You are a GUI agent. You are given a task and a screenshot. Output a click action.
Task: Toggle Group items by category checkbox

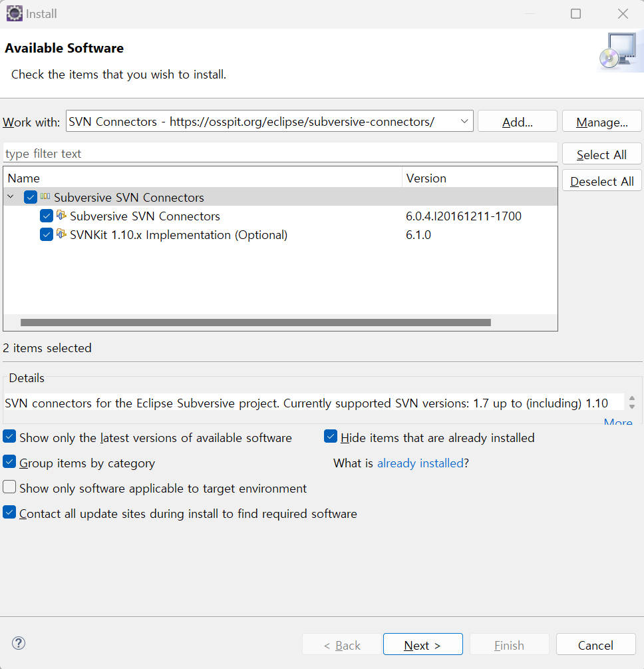pyautogui.click(x=9, y=462)
